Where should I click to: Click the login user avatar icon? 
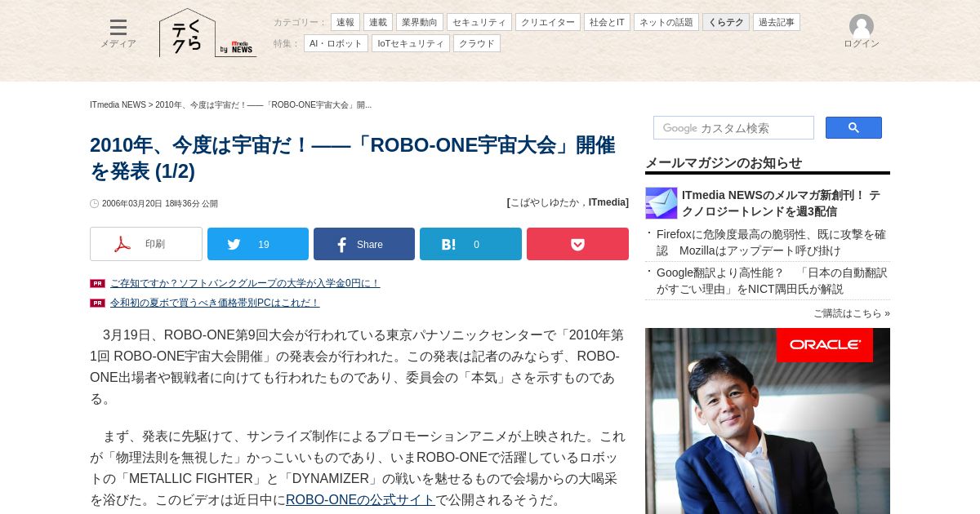(861, 26)
